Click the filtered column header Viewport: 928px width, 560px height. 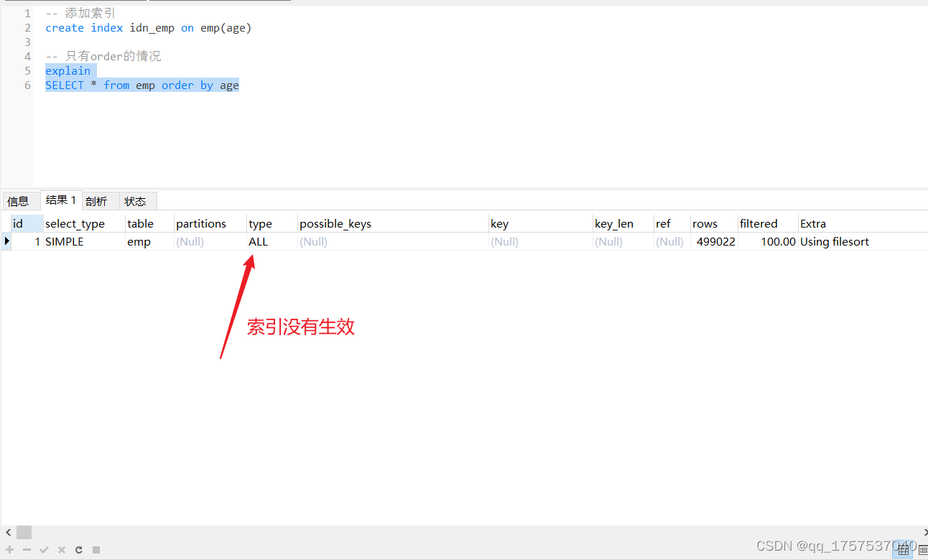(768, 223)
